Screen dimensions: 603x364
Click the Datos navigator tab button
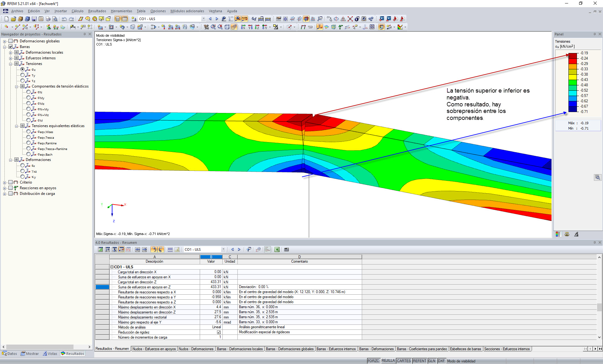tap(9, 354)
